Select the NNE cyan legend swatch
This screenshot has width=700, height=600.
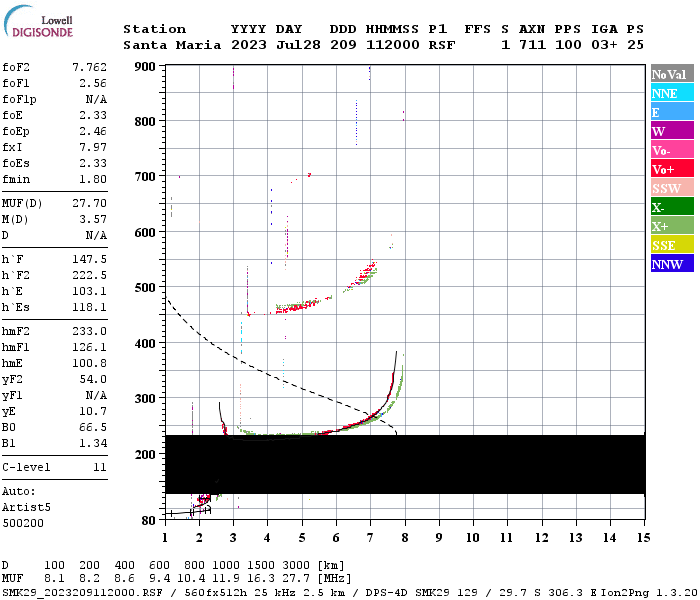tap(672, 92)
